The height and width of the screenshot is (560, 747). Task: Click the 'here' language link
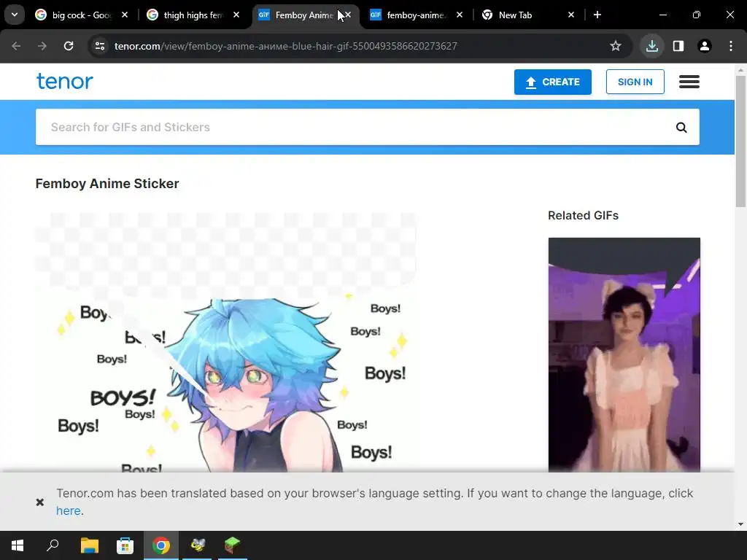click(x=68, y=510)
